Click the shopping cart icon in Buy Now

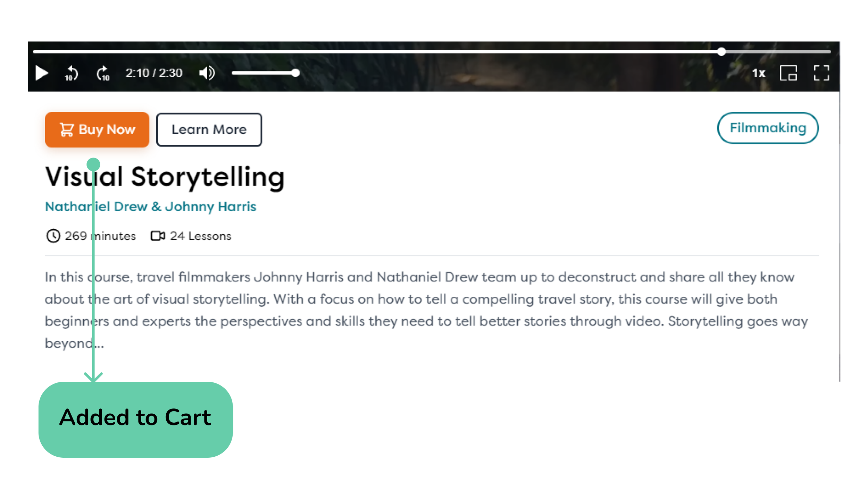tap(67, 130)
